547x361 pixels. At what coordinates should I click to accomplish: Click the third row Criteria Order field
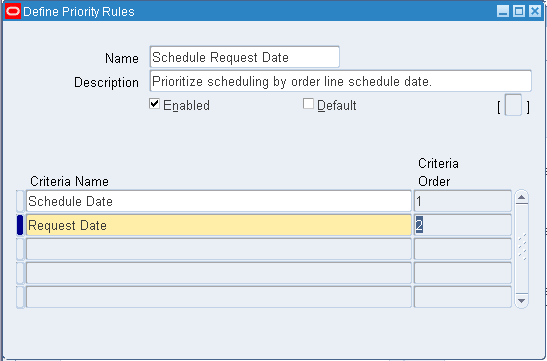click(x=463, y=249)
